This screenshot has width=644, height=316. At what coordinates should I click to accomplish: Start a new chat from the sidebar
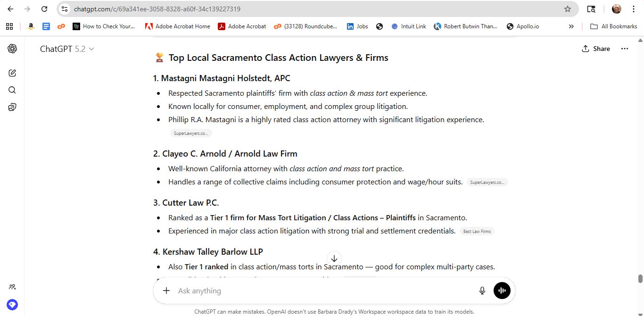tap(12, 73)
